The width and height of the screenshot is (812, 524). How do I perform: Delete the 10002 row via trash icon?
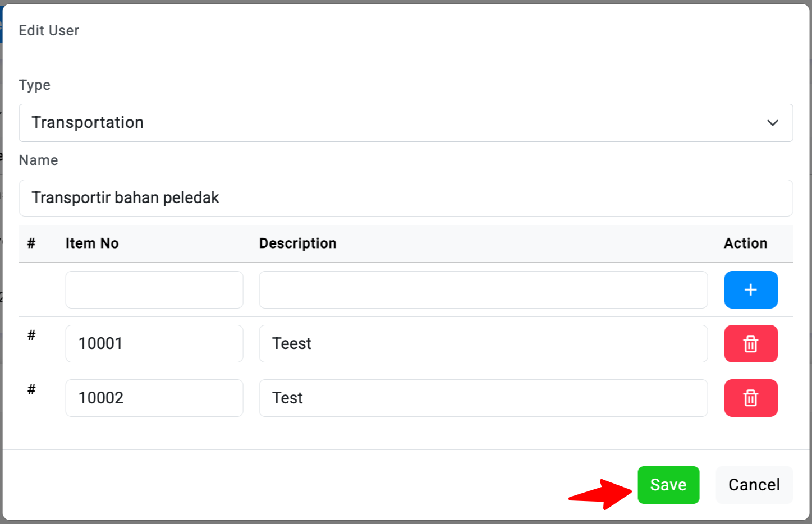(x=750, y=398)
